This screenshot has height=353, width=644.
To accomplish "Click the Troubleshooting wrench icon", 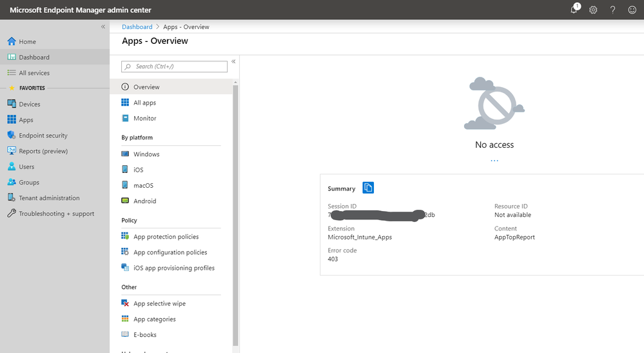I will (x=12, y=213).
